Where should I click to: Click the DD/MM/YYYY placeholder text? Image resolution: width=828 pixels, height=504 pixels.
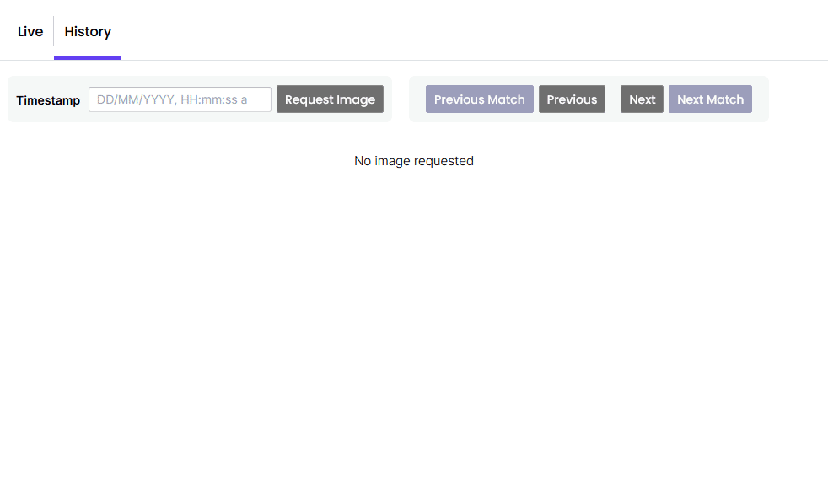[x=172, y=99]
